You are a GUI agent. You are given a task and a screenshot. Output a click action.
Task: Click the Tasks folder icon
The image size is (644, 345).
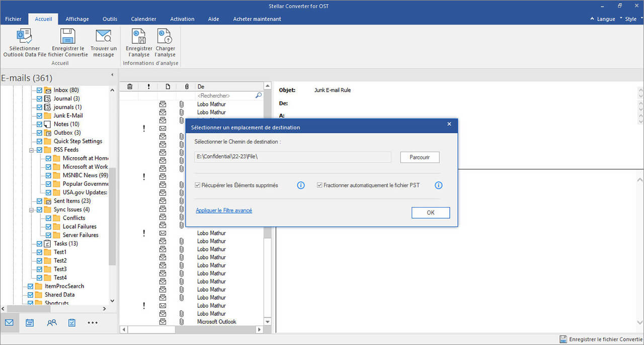pos(48,243)
